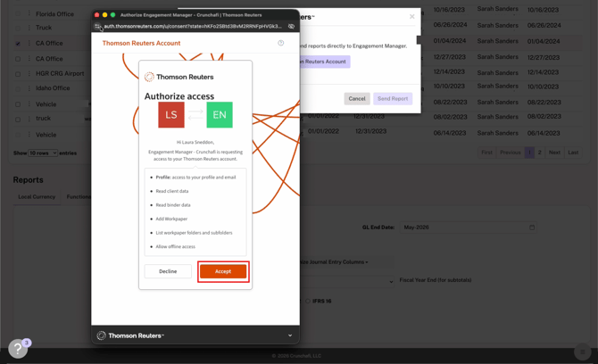Open calendar icon in GL End Date field
This screenshot has height=364, width=598.
pyautogui.click(x=532, y=227)
